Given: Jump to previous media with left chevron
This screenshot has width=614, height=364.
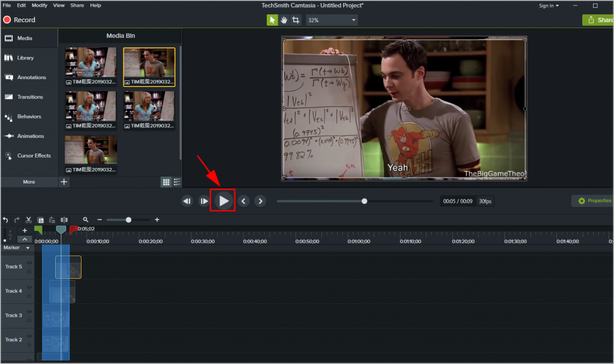Looking at the screenshot, I should [x=243, y=201].
